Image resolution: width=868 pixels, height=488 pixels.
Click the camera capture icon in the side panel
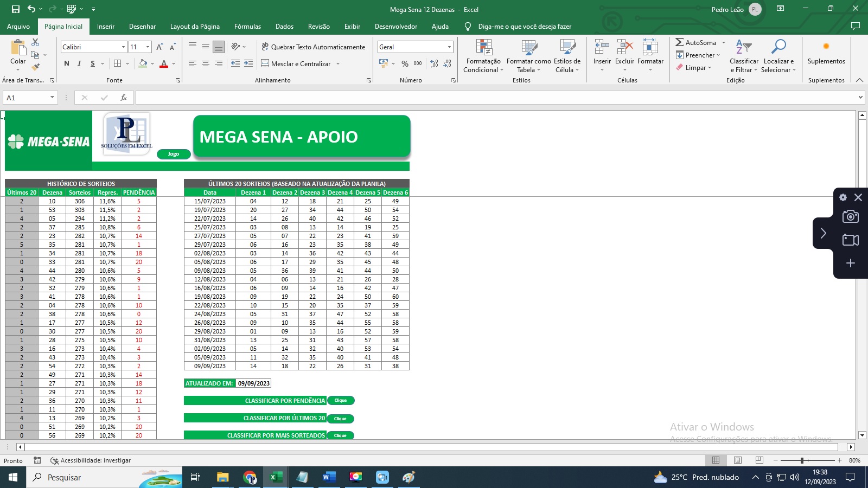tap(850, 216)
